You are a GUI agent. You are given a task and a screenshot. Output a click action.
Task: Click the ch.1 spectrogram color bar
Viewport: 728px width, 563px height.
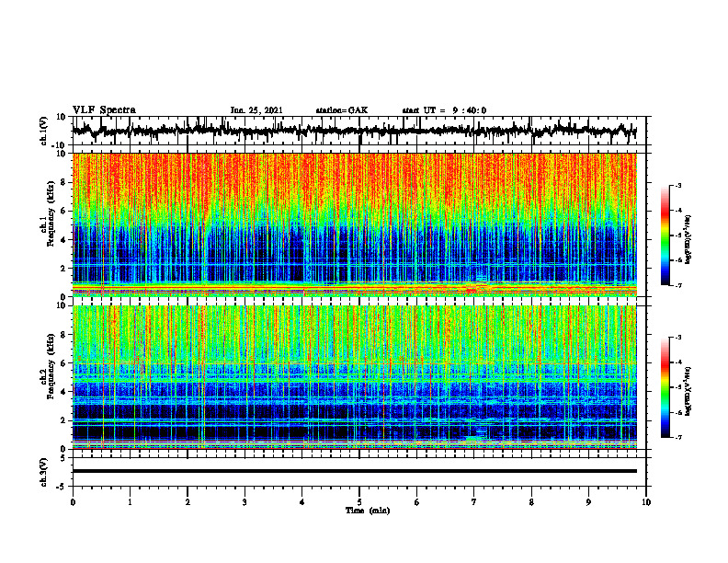tap(665, 236)
